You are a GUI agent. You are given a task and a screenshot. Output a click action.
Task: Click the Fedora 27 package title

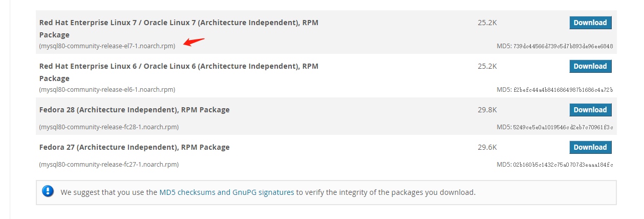tap(135, 147)
